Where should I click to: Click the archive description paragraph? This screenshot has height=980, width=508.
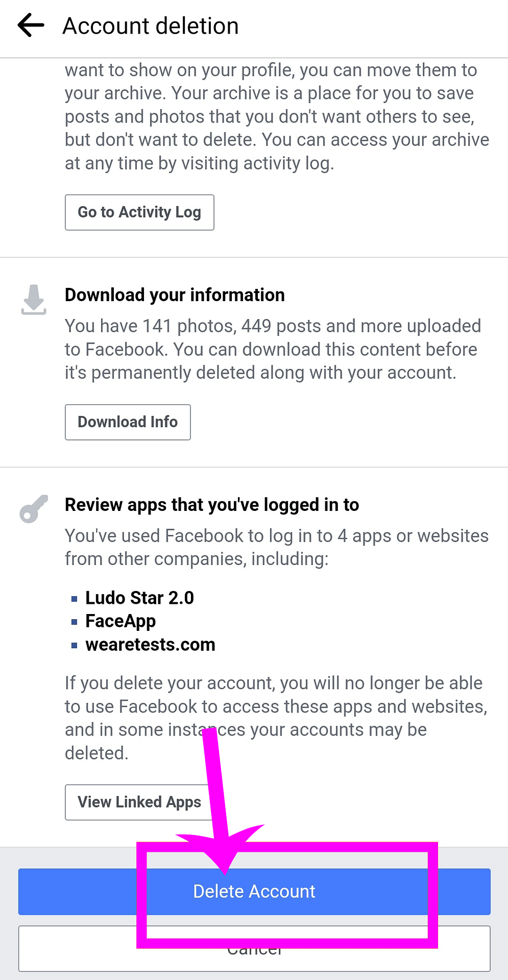point(276,116)
